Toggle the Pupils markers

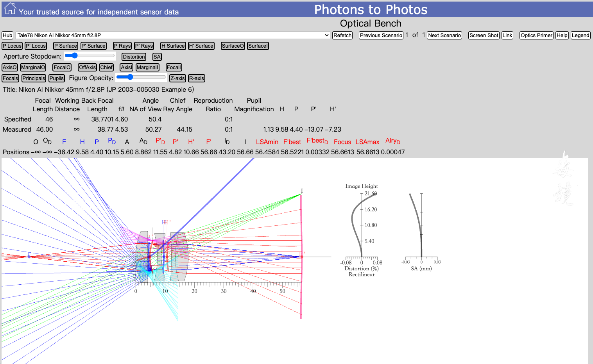[x=57, y=78]
